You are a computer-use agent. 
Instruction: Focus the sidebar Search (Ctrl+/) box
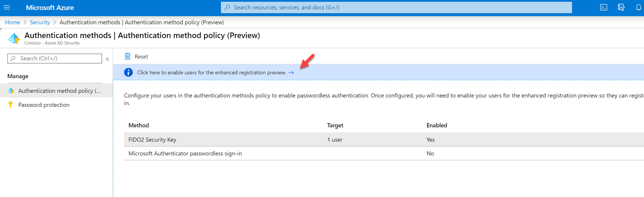(55, 59)
